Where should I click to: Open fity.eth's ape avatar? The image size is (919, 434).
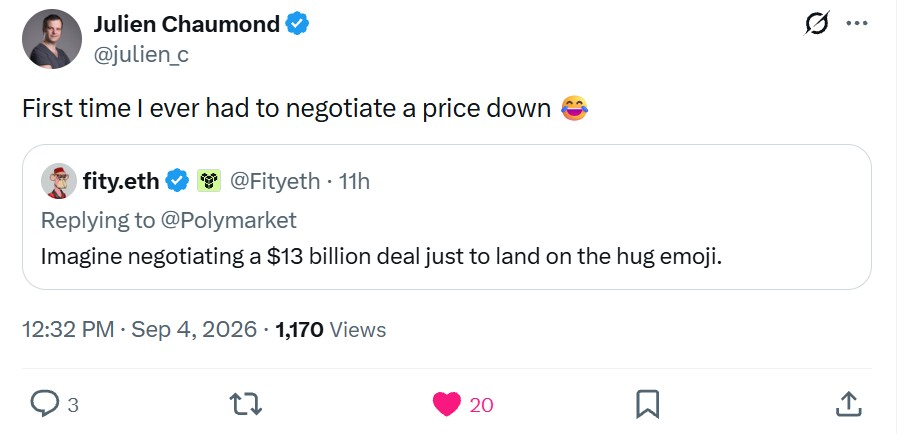coord(59,181)
